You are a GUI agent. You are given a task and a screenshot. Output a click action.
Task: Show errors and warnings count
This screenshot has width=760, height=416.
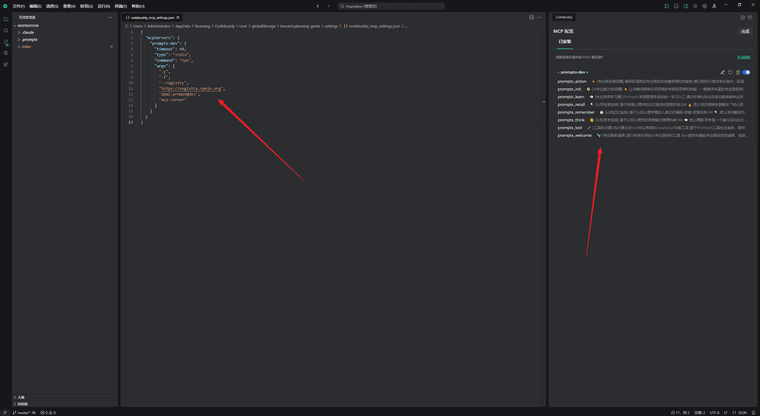48,413
